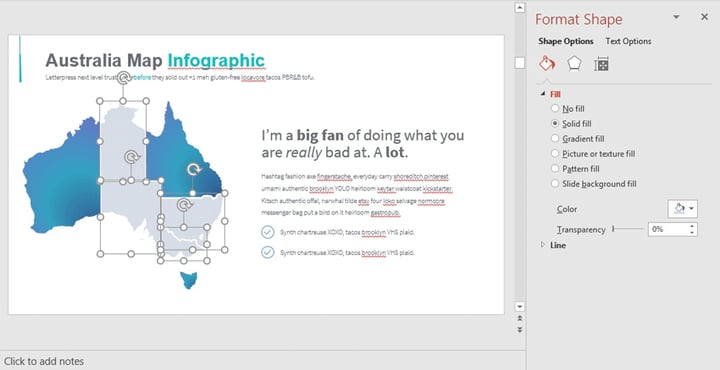Select the Western Australia map shape

62,177
